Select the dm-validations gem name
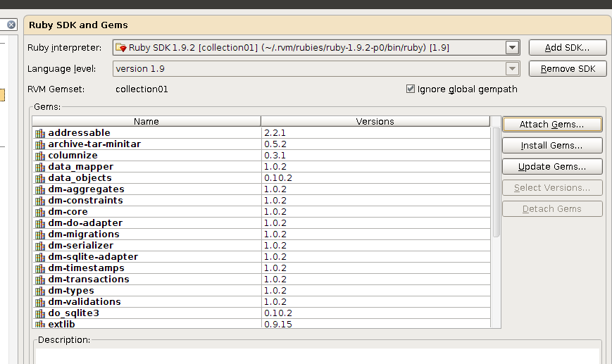The image size is (612, 364). (85, 302)
